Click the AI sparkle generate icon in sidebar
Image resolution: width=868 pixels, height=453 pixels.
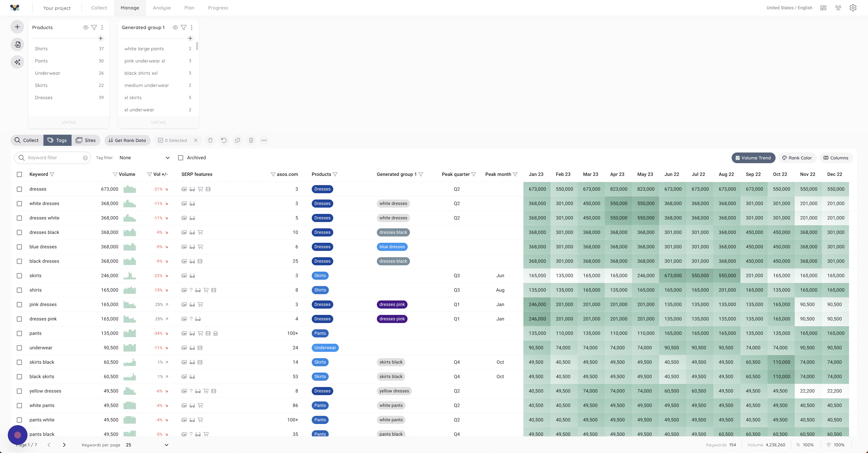[17, 62]
